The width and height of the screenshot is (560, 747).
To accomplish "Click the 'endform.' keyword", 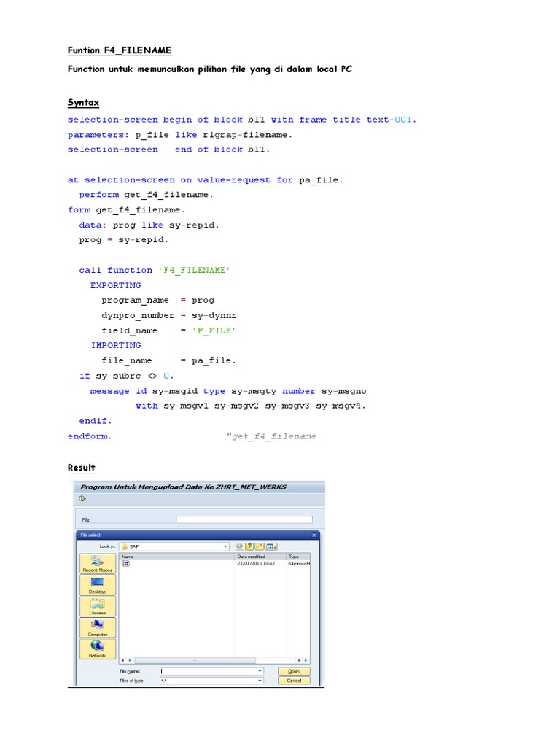I will point(90,436).
